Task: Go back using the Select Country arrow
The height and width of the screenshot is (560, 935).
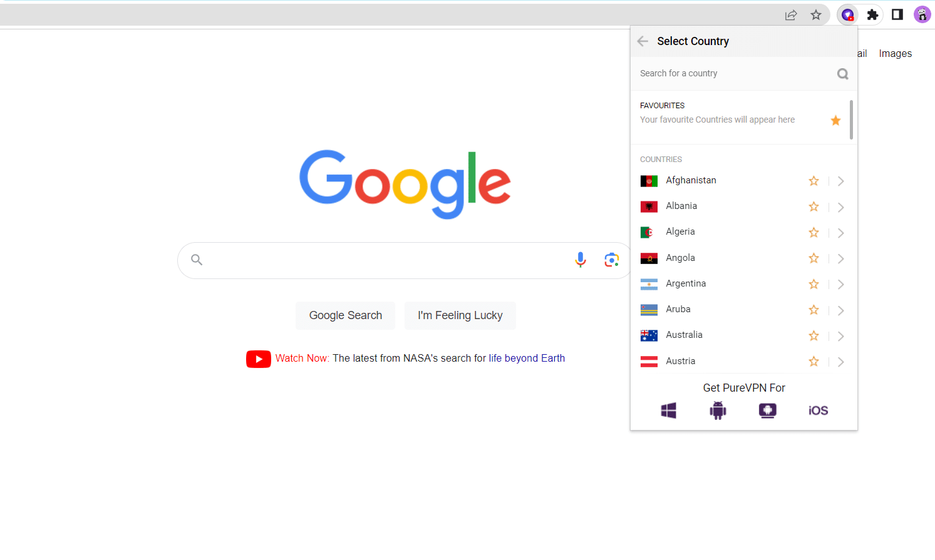Action: [643, 41]
